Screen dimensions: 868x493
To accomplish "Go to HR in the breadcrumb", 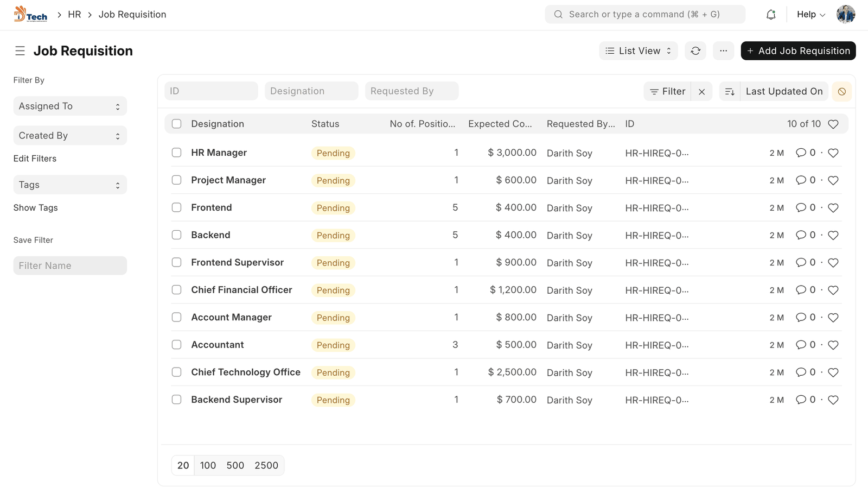I will [x=74, y=15].
